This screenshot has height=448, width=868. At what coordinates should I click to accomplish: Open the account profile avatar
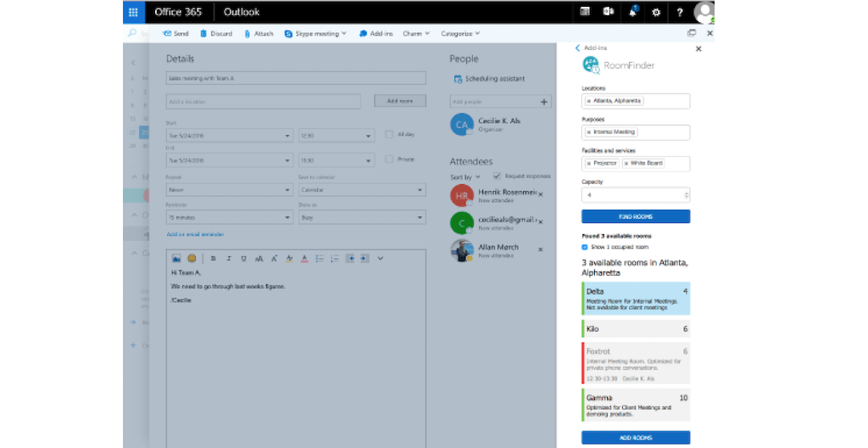(704, 12)
